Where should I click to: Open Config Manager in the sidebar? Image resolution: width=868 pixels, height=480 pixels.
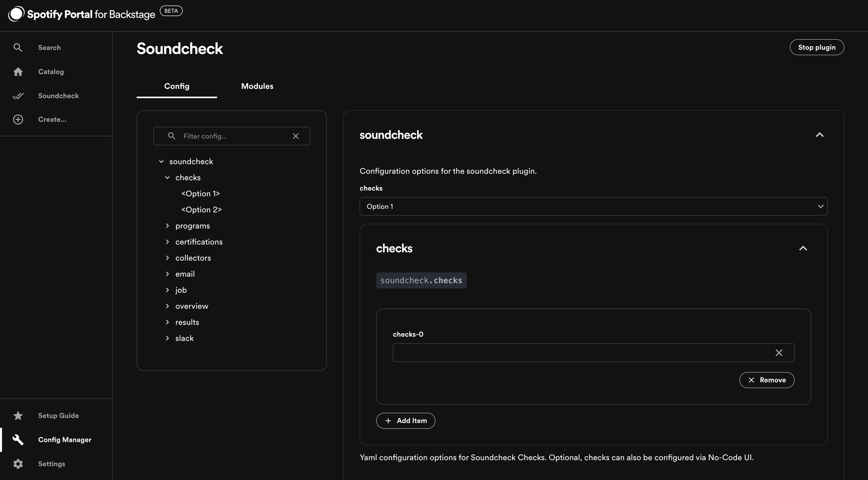56,440
